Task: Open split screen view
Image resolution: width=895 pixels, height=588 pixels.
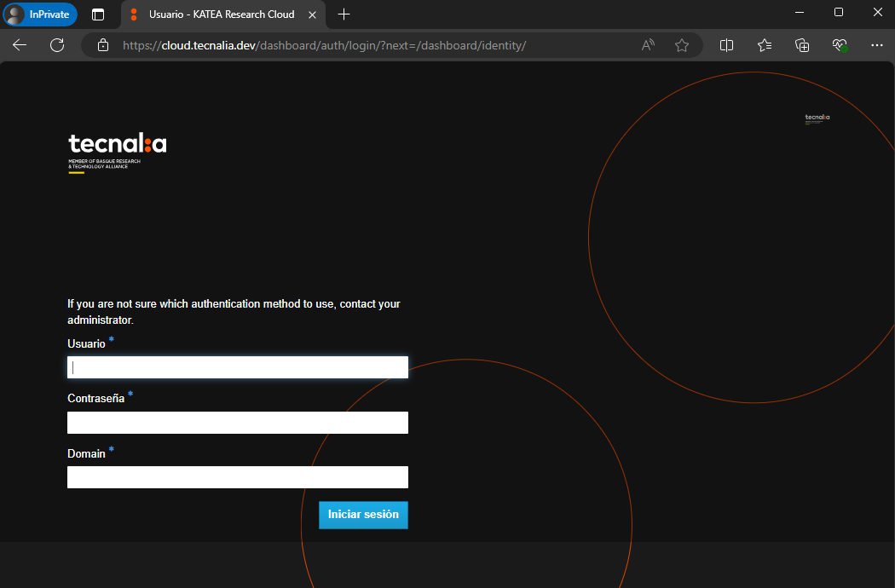Action: coord(726,45)
